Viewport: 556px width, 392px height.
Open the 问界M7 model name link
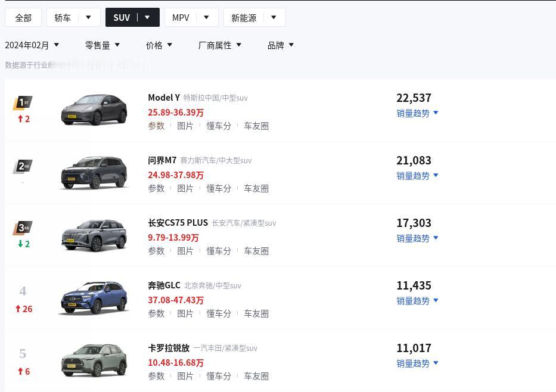pyautogui.click(x=162, y=160)
